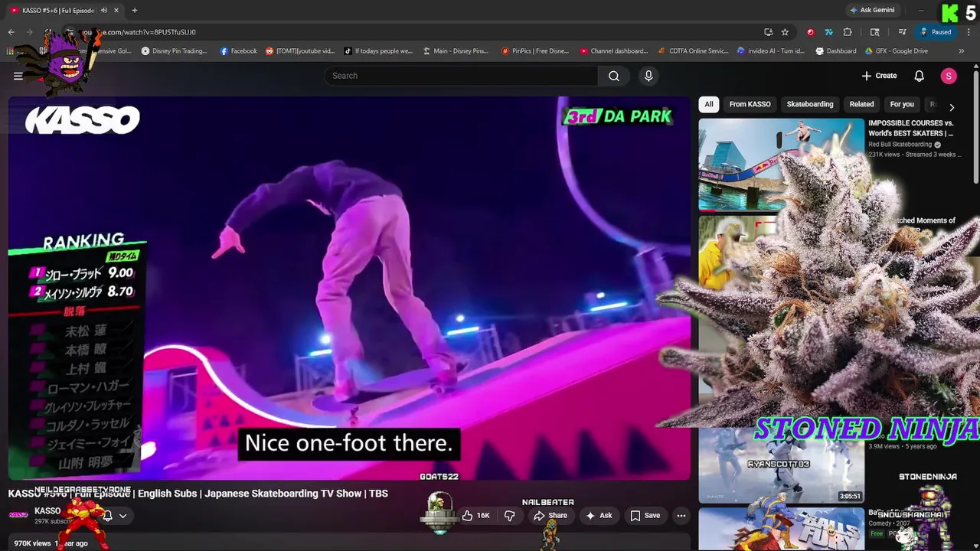Viewport: 980px width, 551px height.
Task: Open the Chrome profile chip labeled Paused
Action: (x=936, y=32)
